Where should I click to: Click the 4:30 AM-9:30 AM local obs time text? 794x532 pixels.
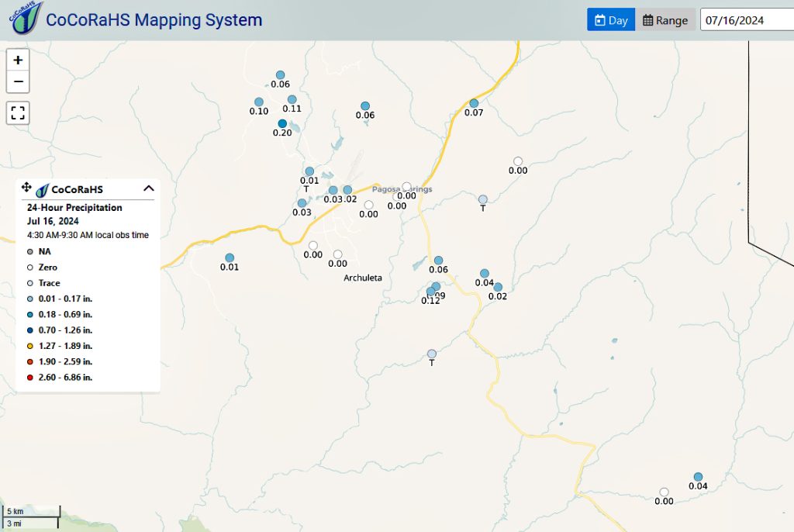click(x=88, y=235)
